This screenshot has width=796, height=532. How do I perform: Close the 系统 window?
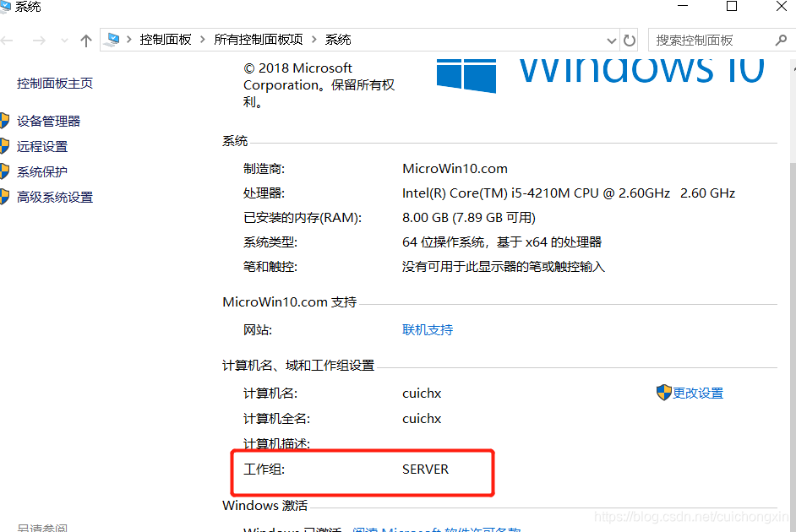(x=782, y=6)
